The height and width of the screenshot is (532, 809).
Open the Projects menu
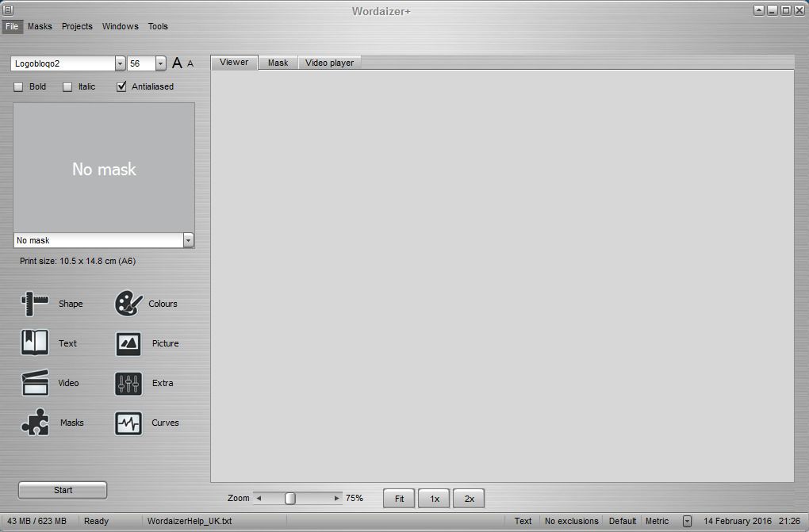tap(77, 26)
